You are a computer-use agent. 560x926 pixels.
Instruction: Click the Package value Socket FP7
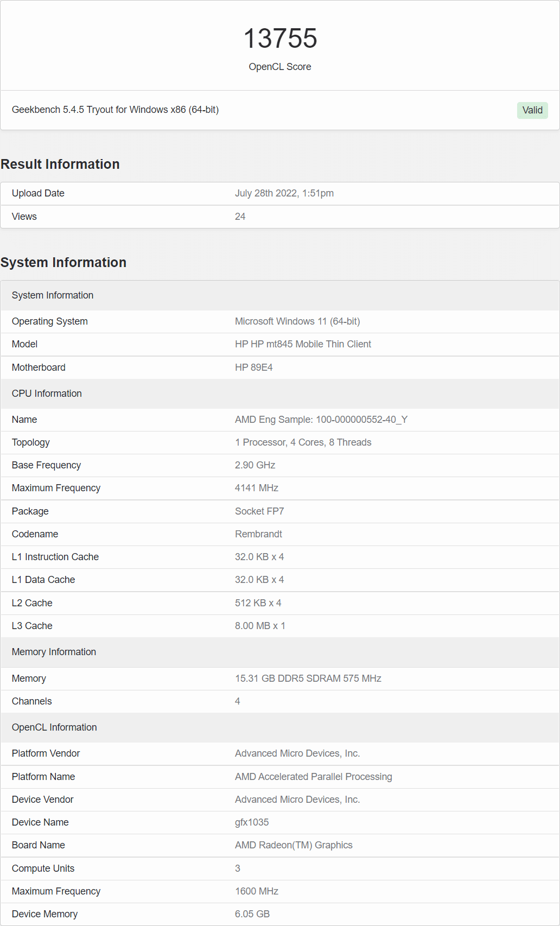coord(259,511)
